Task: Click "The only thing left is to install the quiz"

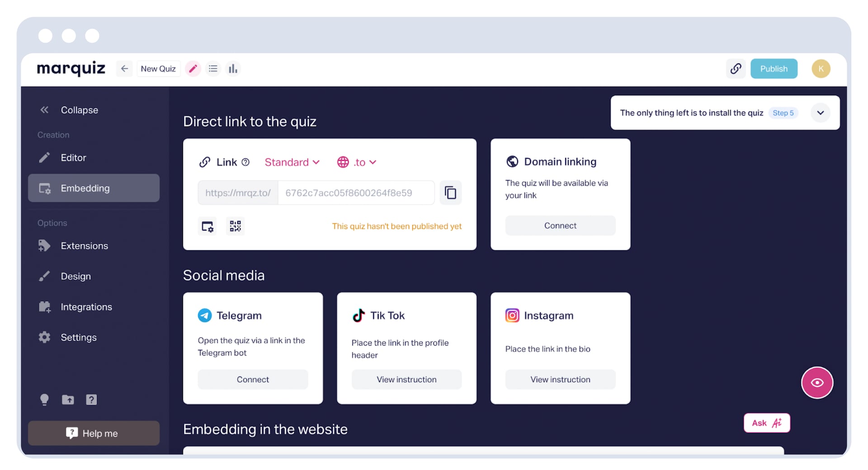Action: tap(691, 113)
